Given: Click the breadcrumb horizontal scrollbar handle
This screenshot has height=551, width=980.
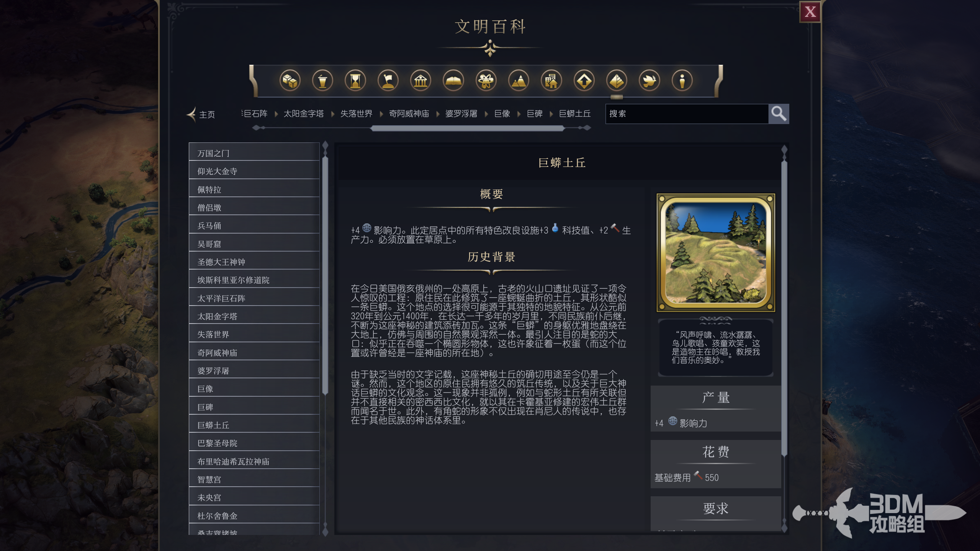Looking at the screenshot, I should (468, 128).
